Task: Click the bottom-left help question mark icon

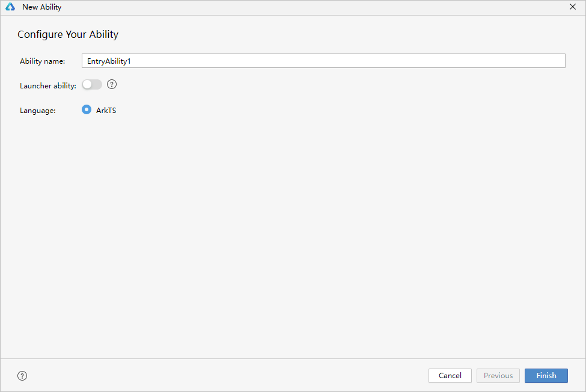Action: pyautogui.click(x=22, y=376)
